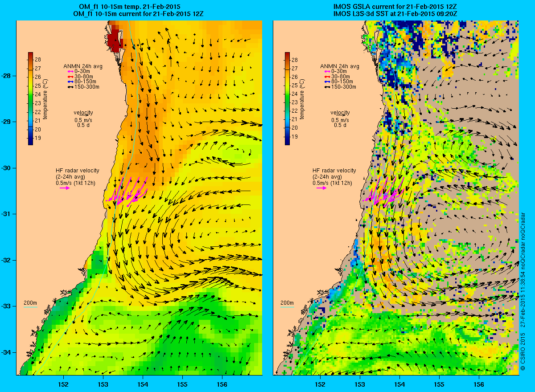Click '0.5m/s (1kt 12h)' text in OM_f1 panel

click(x=75, y=183)
